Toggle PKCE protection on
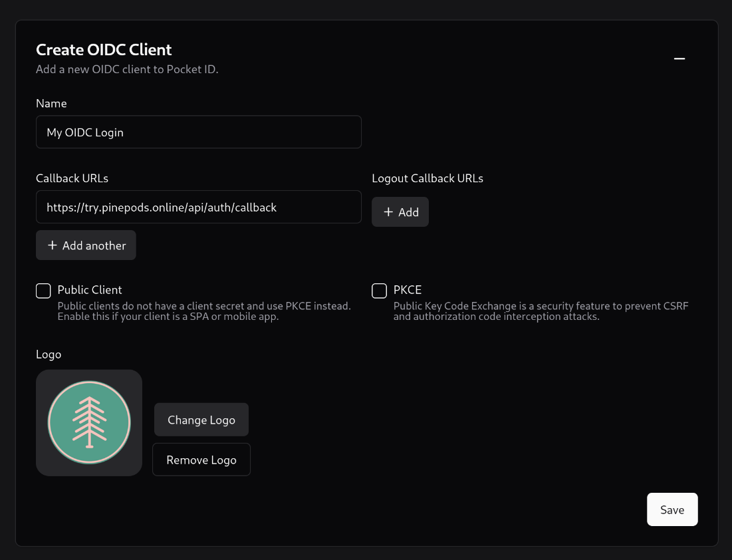 [379, 290]
